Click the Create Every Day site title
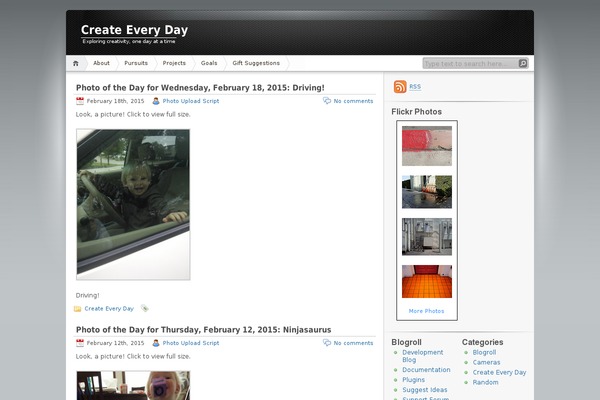This screenshot has width=600, height=400. click(x=134, y=30)
